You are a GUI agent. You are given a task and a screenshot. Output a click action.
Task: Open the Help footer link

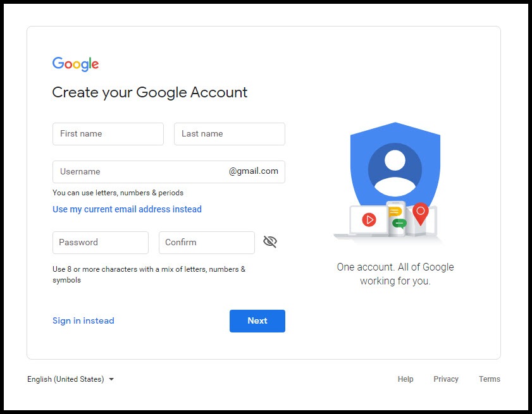[x=405, y=379]
